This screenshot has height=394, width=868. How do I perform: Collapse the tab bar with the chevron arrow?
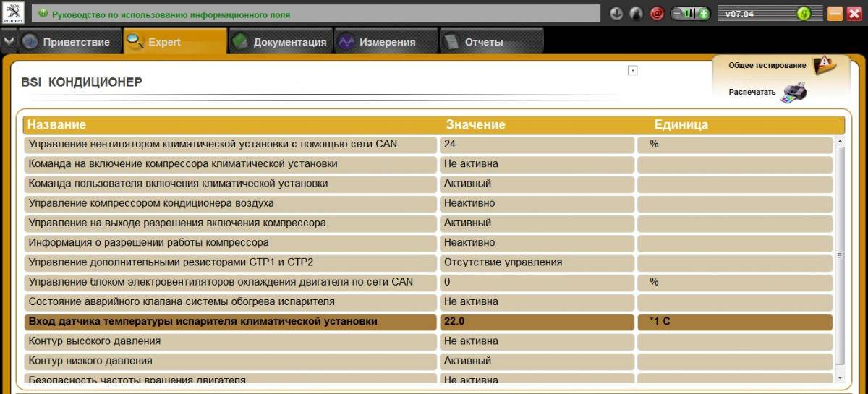pos(8,42)
